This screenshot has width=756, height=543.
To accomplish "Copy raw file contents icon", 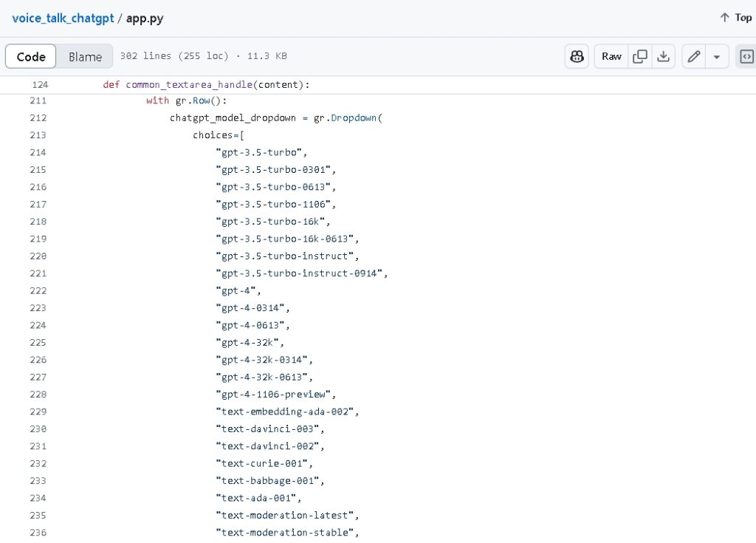I will coord(640,56).
